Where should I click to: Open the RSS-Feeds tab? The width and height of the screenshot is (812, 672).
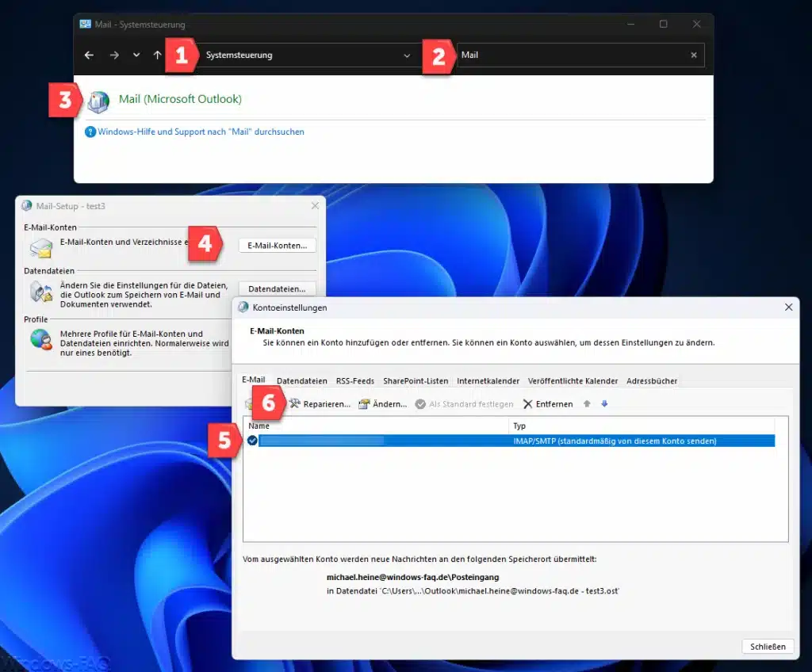354,381
